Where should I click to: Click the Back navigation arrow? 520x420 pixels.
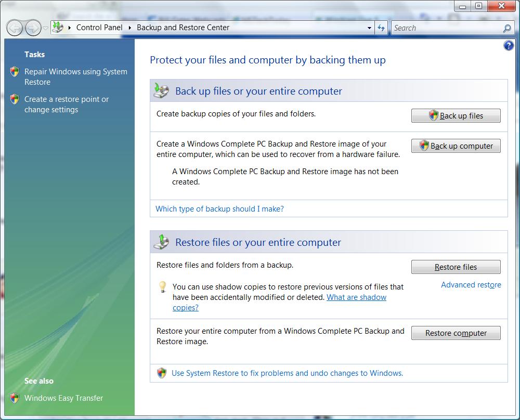[15, 28]
